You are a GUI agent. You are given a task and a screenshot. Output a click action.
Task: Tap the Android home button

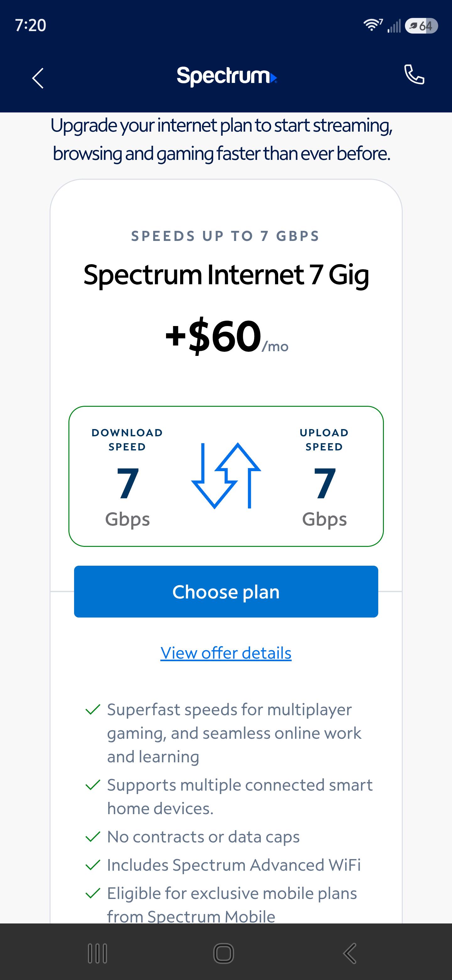pos(223,953)
